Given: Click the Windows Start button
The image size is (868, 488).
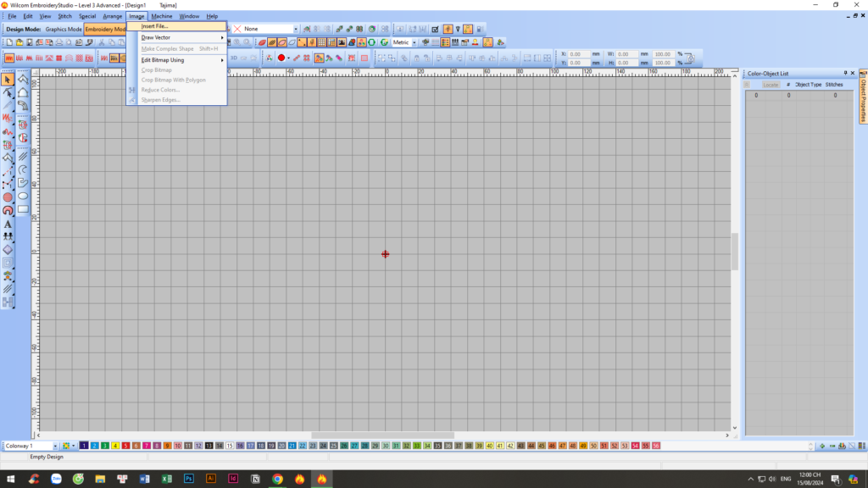Looking at the screenshot, I should coord(10,479).
